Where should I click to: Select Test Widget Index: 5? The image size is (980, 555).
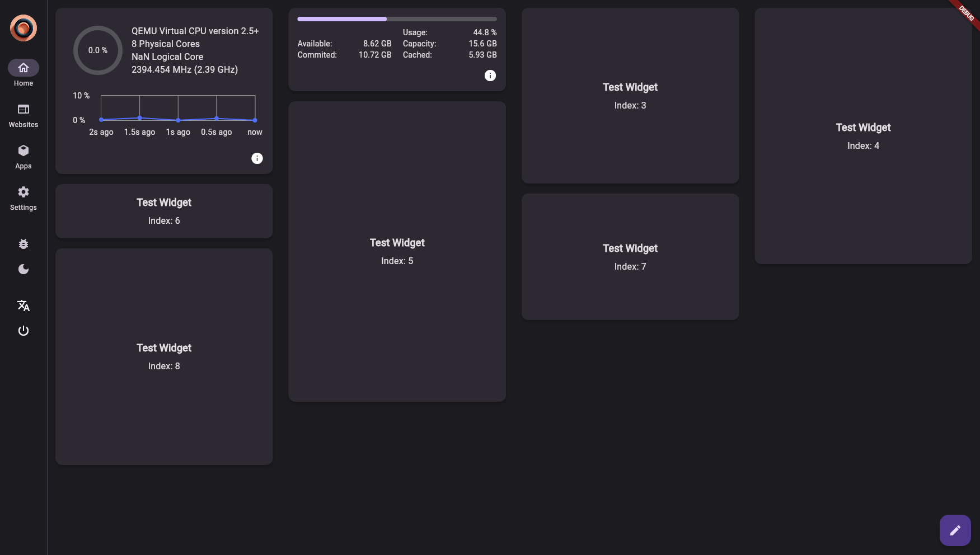click(397, 251)
